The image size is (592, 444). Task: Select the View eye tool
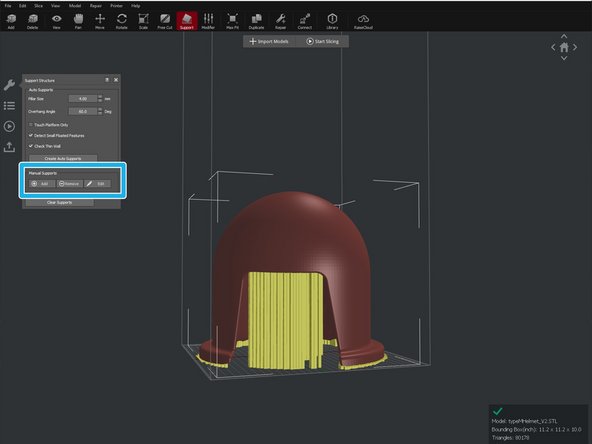57,21
